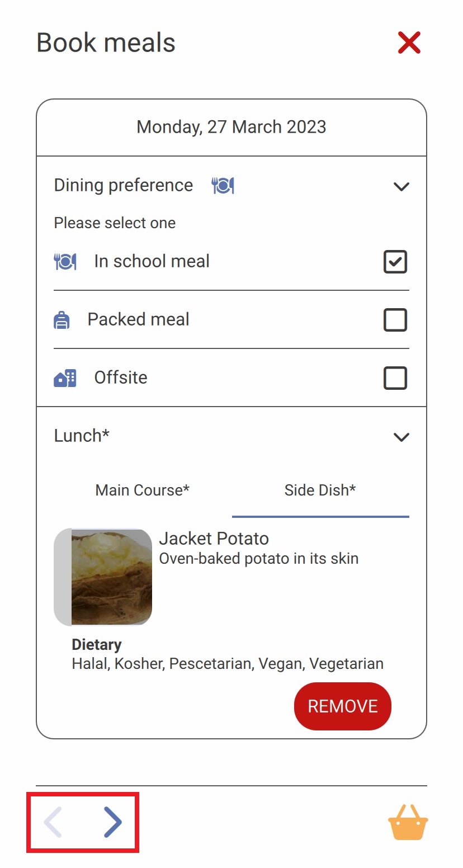This screenshot has width=463, height=868.
Task: Remove the Jacket Potato selection
Action: [x=343, y=706]
